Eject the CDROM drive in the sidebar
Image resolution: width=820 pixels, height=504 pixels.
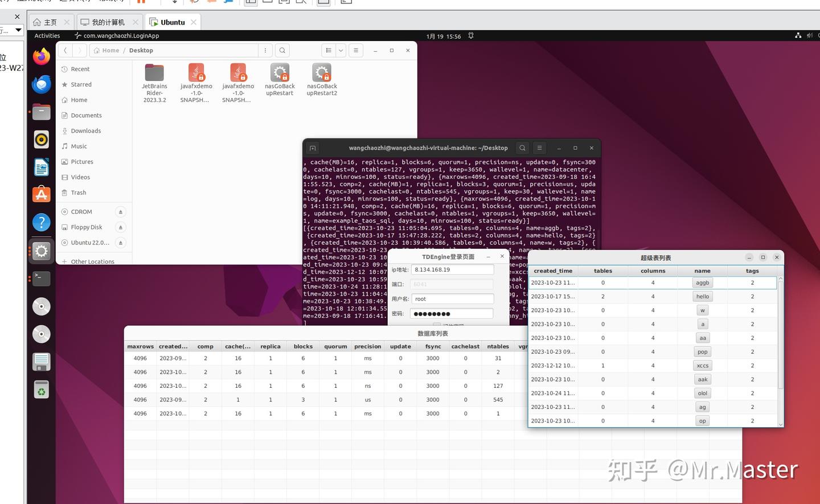tap(120, 211)
